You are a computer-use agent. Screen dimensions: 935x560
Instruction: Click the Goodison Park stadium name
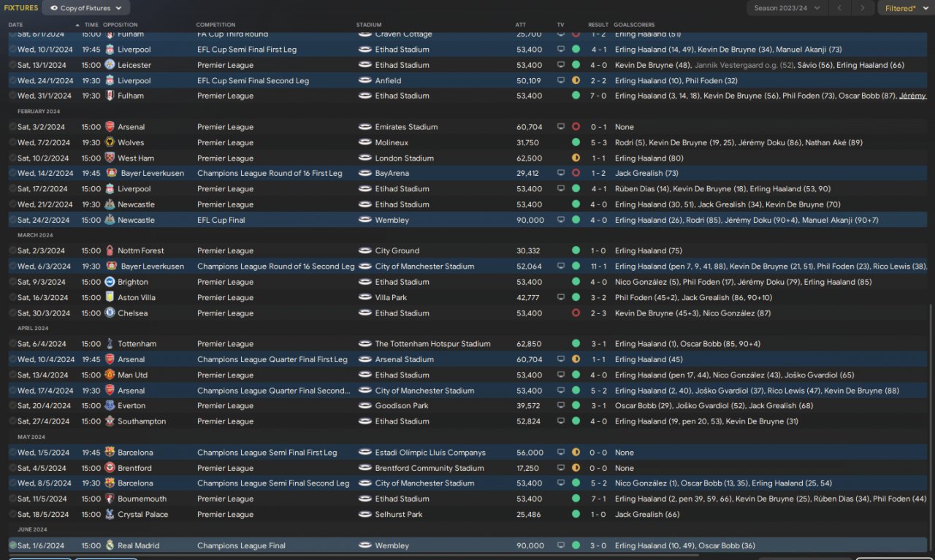coord(401,406)
